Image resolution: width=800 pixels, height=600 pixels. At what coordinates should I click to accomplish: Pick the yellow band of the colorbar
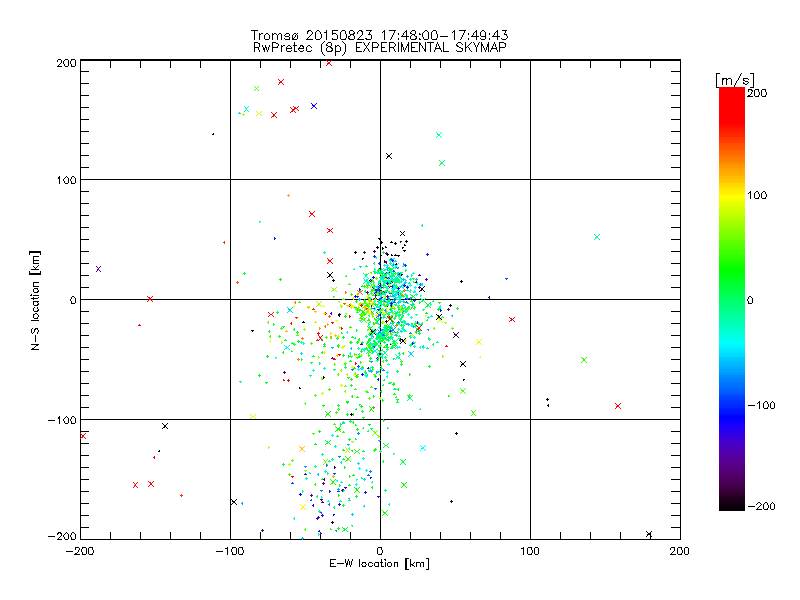coord(732,195)
